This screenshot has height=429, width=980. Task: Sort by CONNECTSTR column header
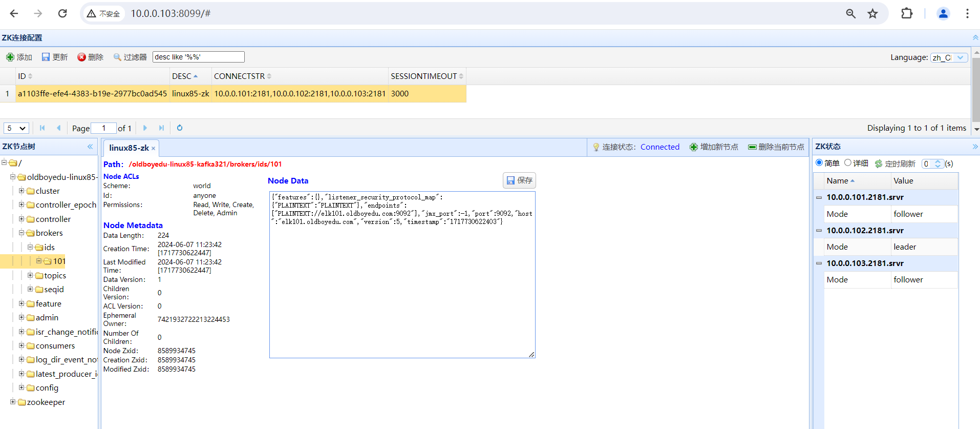239,76
